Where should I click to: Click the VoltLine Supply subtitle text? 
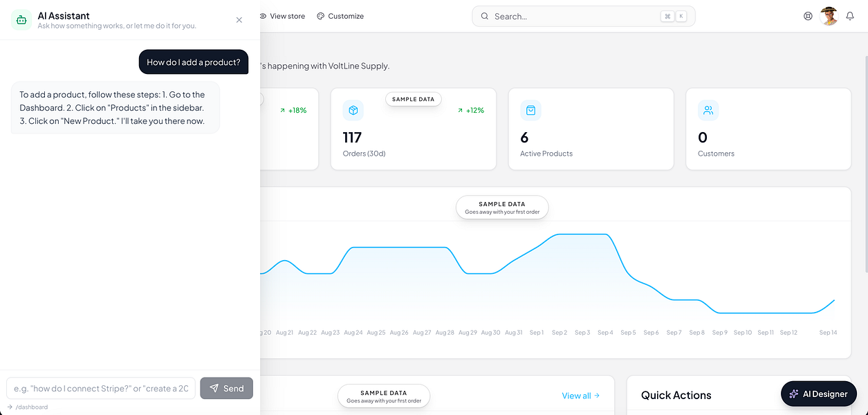point(325,66)
